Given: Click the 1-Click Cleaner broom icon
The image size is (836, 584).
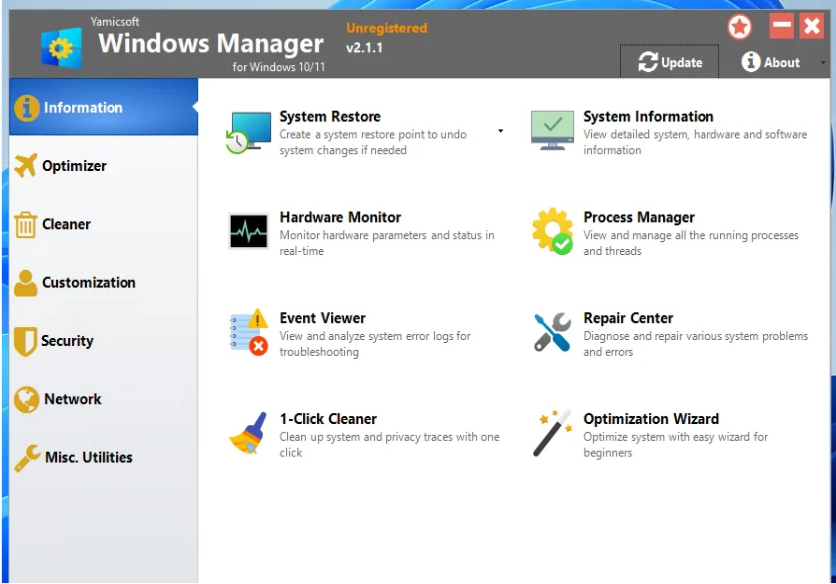Looking at the screenshot, I should [x=248, y=433].
